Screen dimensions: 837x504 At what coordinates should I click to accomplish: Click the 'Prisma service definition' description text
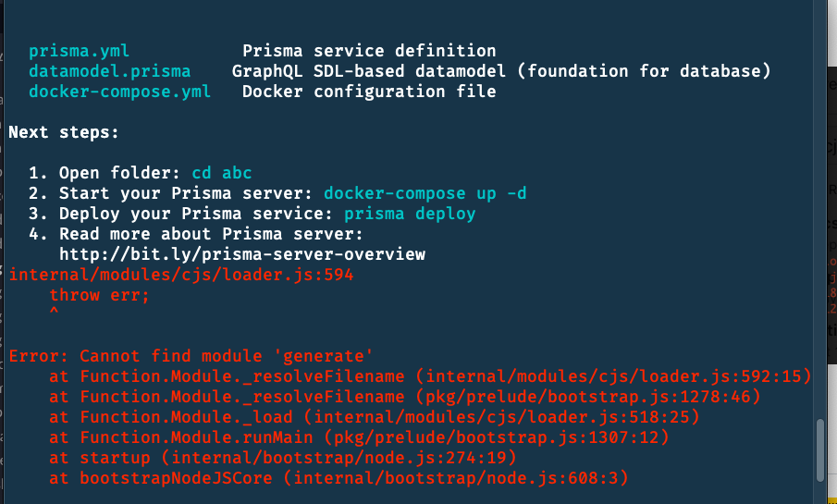(x=369, y=51)
